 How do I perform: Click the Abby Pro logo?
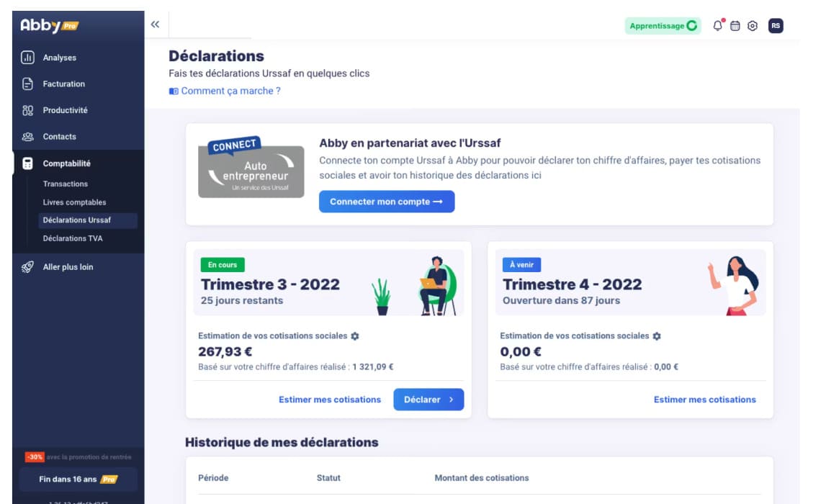[49, 26]
